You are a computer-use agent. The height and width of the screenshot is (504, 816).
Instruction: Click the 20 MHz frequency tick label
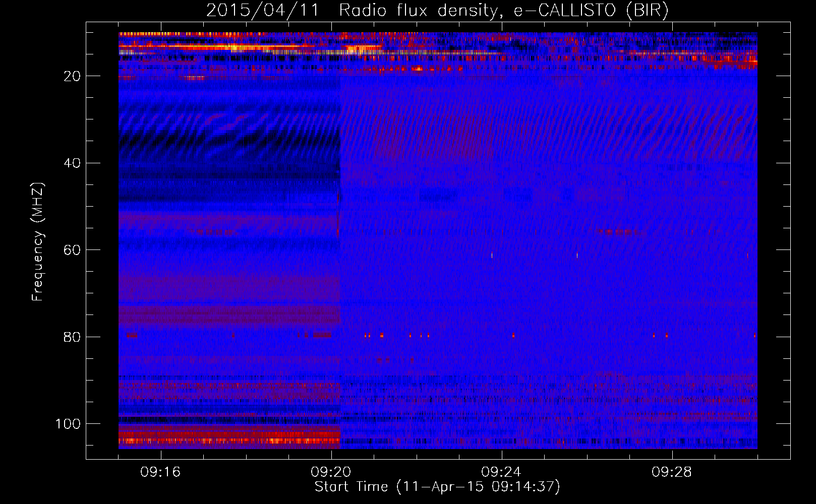click(73, 76)
